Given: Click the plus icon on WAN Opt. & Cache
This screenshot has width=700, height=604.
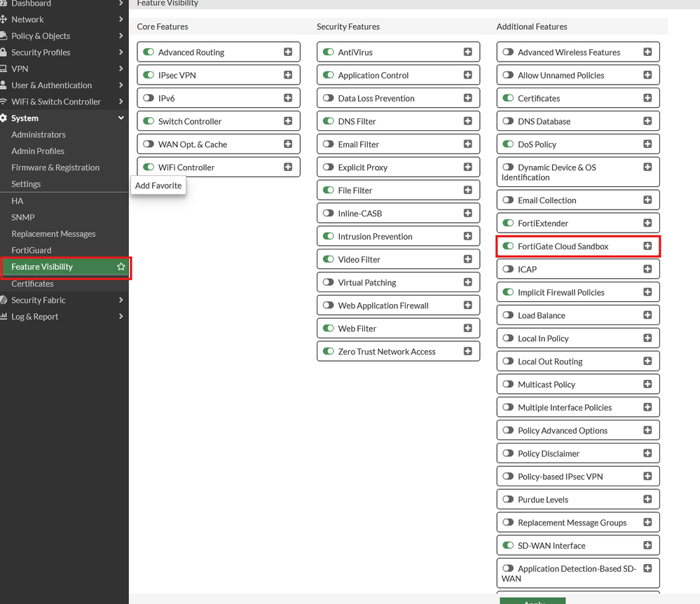Looking at the screenshot, I should (288, 144).
